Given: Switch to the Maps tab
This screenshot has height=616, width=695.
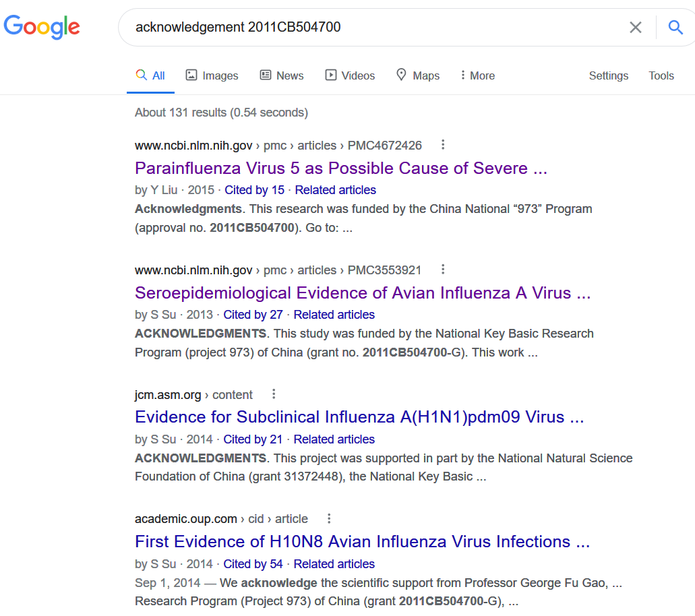Looking at the screenshot, I should click(418, 75).
